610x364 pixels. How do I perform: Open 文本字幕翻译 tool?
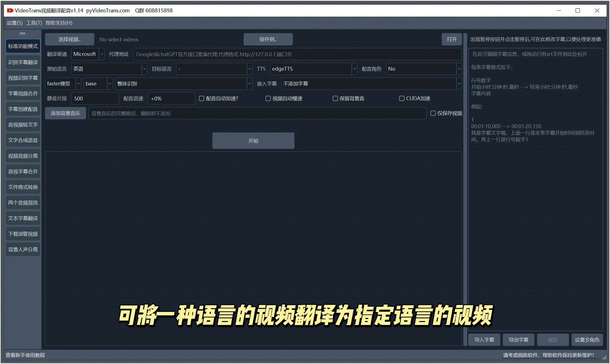23,218
